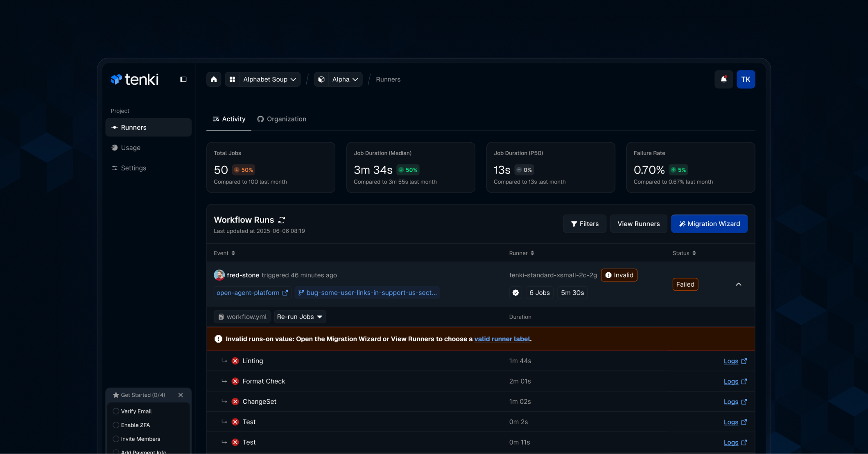
Task: Follow the valid runner label link
Action: coord(502,339)
